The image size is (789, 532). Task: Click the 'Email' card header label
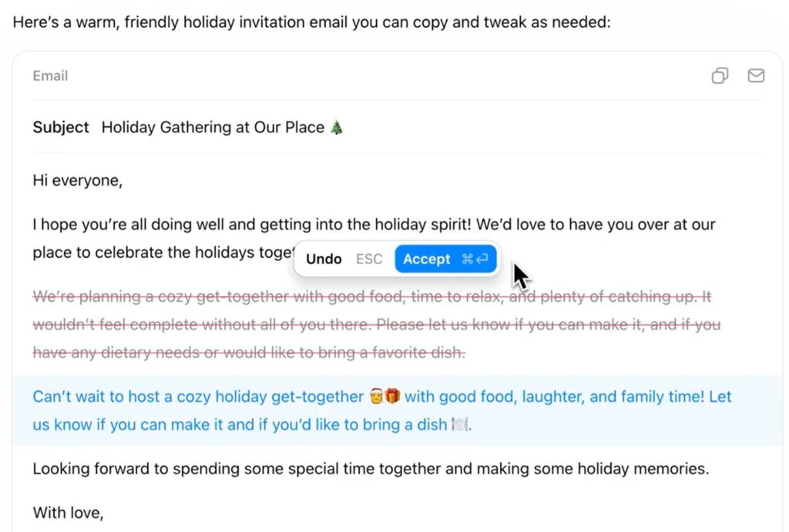coord(50,75)
